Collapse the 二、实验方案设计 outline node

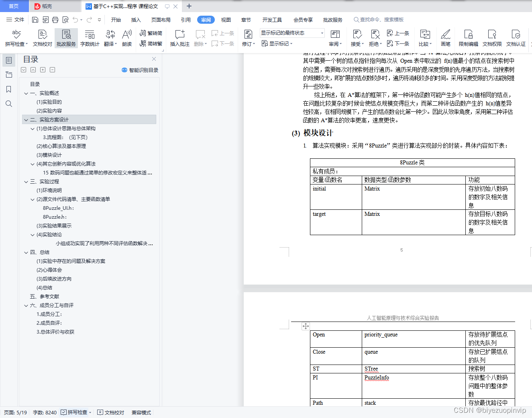point(26,120)
